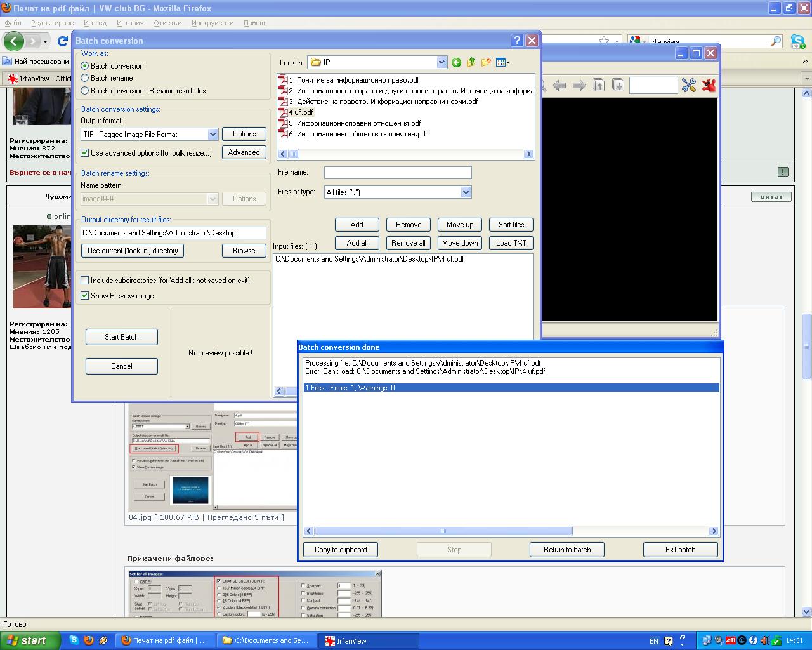Open IrfanView settings wrench icon
Screen dimensions: 812x650
click(x=689, y=85)
